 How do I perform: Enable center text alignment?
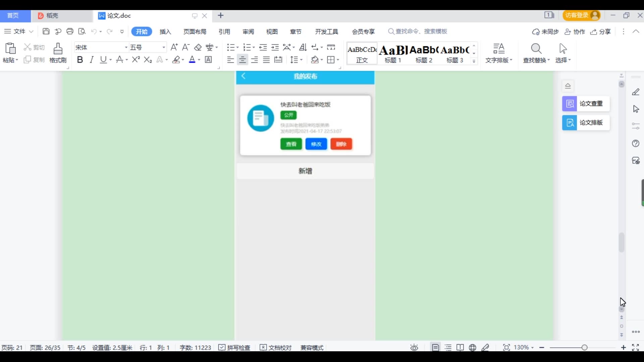[x=242, y=60]
